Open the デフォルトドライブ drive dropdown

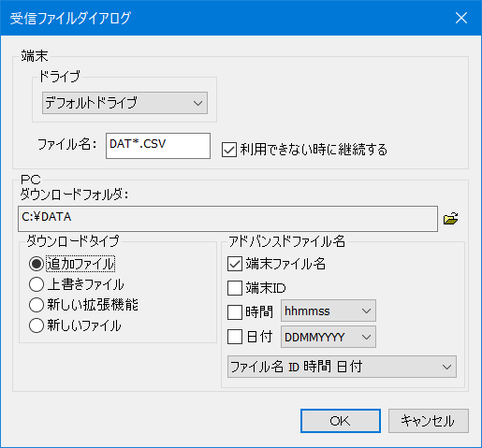pyautogui.click(x=124, y=103)
